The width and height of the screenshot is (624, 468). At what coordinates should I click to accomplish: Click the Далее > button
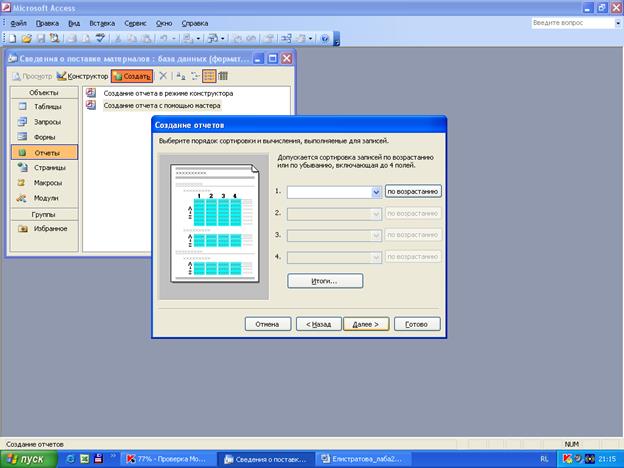(365, 324)
